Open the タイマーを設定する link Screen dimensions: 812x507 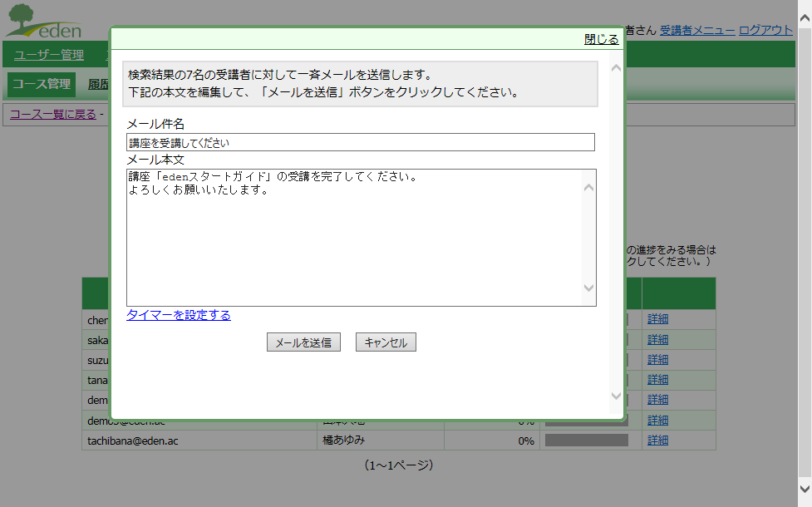click(179, 315)
